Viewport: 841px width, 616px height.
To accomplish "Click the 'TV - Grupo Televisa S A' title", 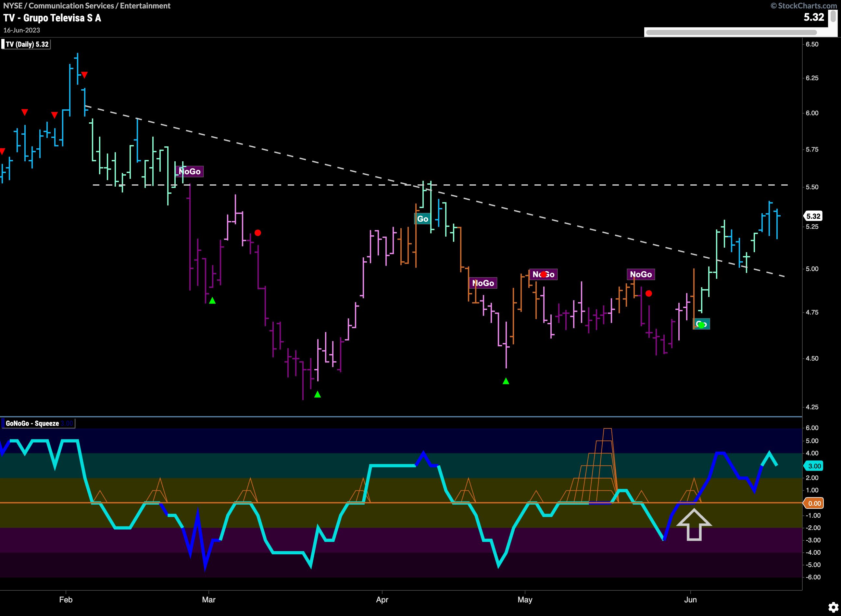I will pos(52,18).
